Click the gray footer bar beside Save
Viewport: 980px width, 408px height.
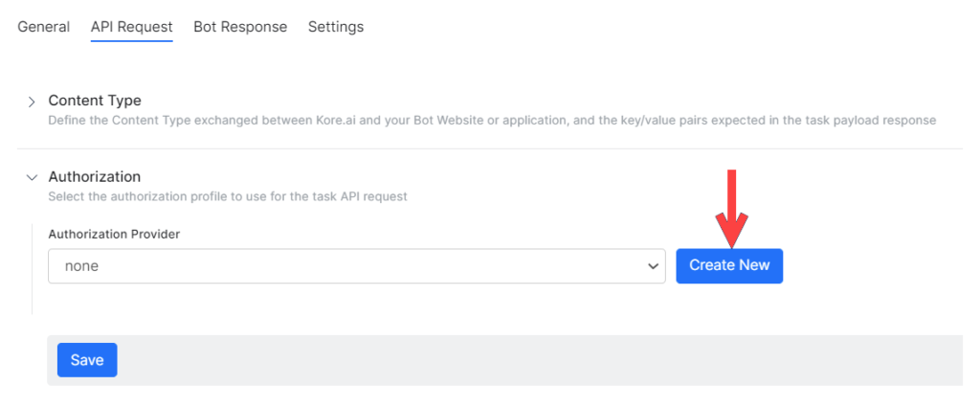click(536, 360)
